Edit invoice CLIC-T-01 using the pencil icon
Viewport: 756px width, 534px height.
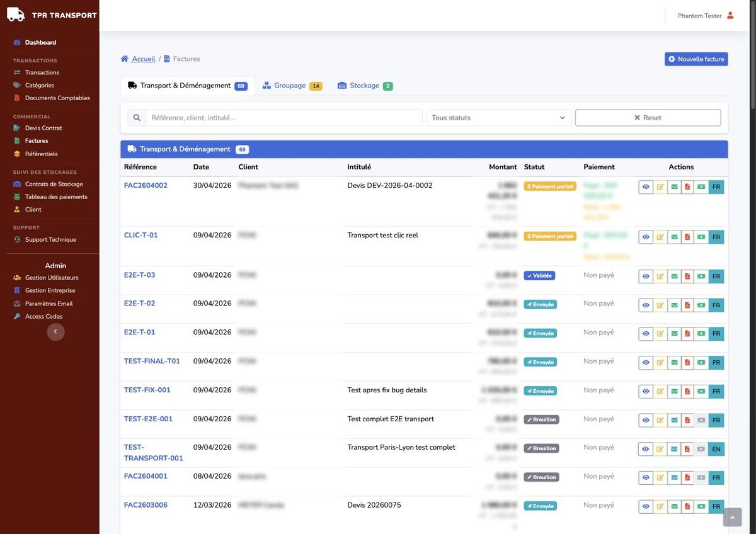pos(660,237)
